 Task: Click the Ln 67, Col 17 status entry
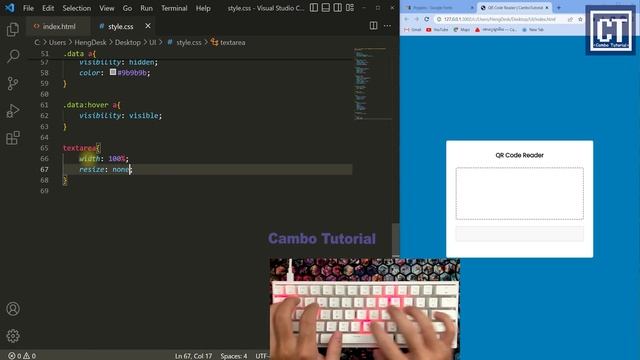click(x=193, y=356)
